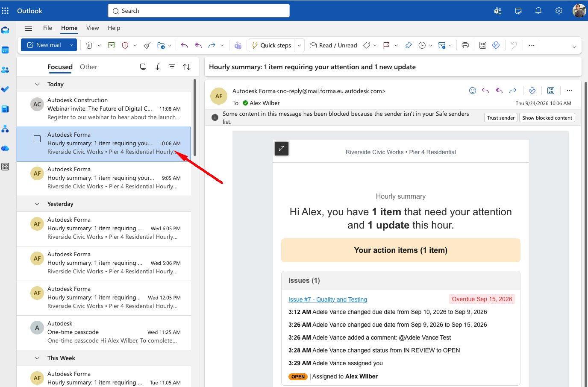588x387 pixels.
Task: Open the To Do checkmark app
Action: (x=5, y=89)
